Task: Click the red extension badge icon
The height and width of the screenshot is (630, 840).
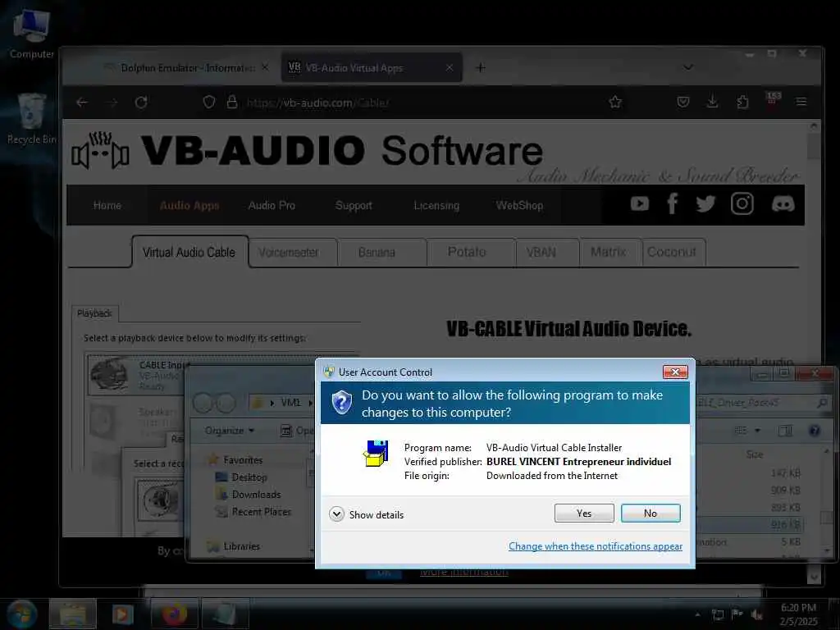Action: (774, 99)
